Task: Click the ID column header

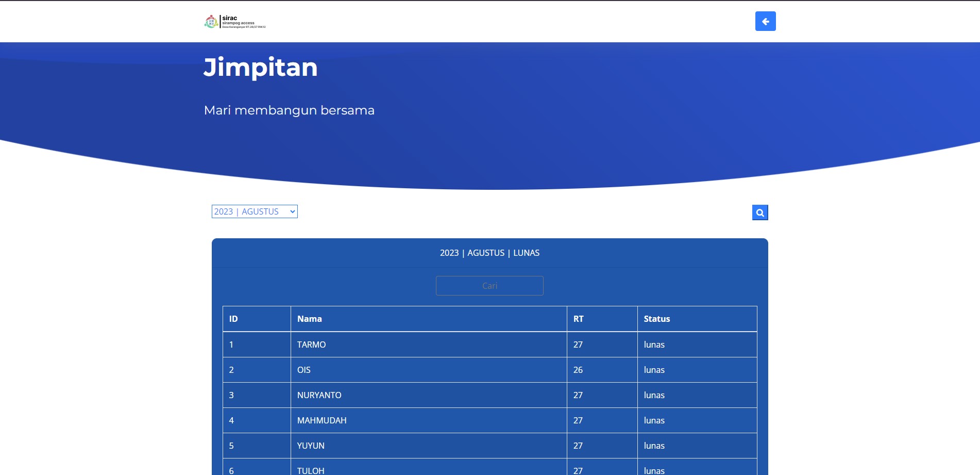Action: click(233, 319)
